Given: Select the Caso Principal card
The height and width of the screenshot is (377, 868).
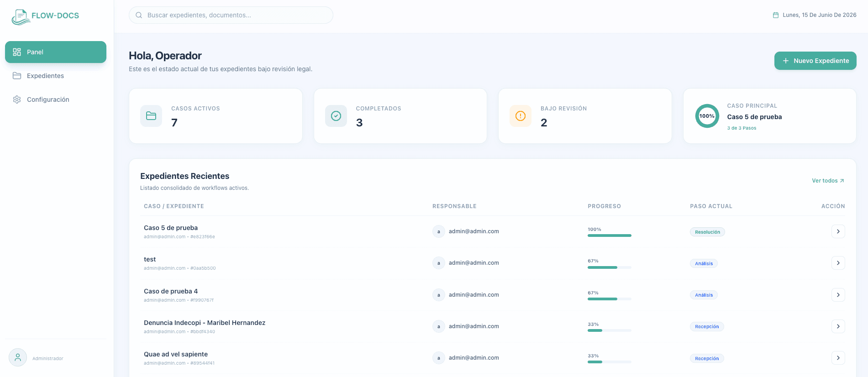Looking at the screenshot, I should (769, 116).
